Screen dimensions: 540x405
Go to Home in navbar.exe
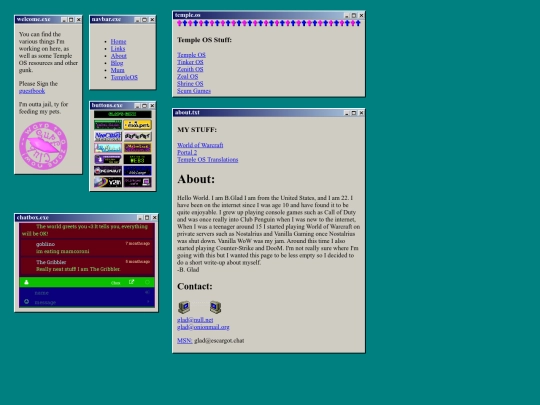tap(118, 41)
